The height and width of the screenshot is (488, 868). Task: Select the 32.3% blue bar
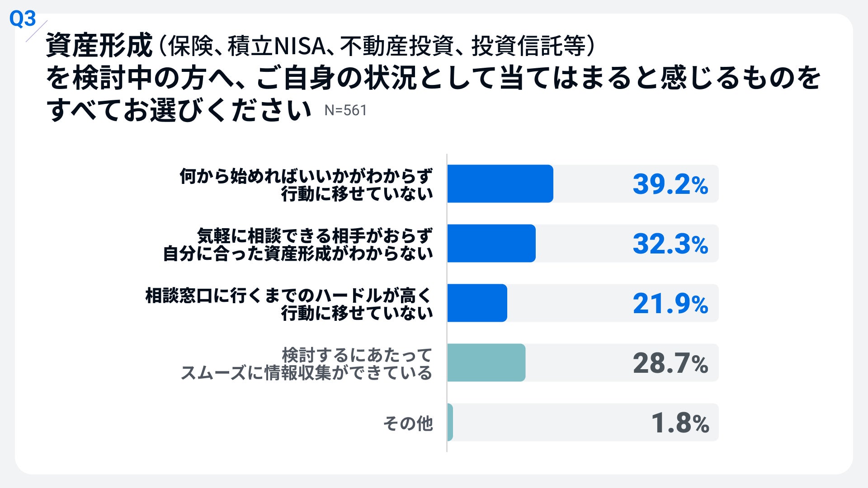pyautogui.click(x=491, y=243)
